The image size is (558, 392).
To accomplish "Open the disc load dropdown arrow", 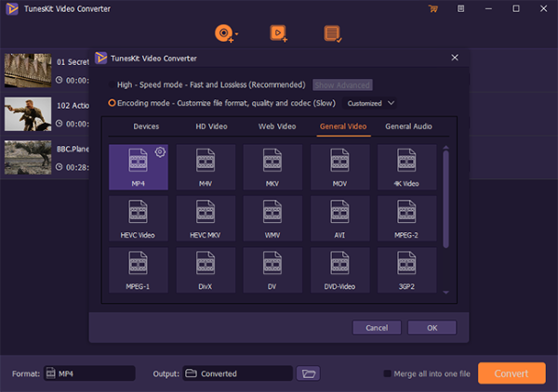I will click(236, 33).
